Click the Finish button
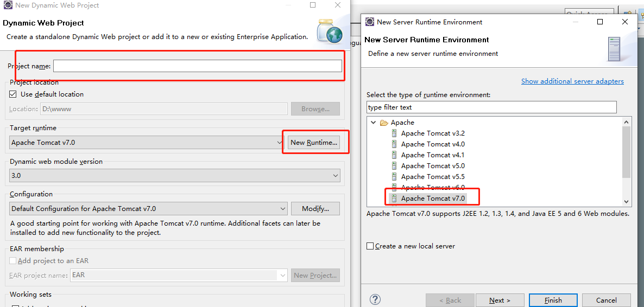Viewport: 644px width, 307px height. pos(553,300)
